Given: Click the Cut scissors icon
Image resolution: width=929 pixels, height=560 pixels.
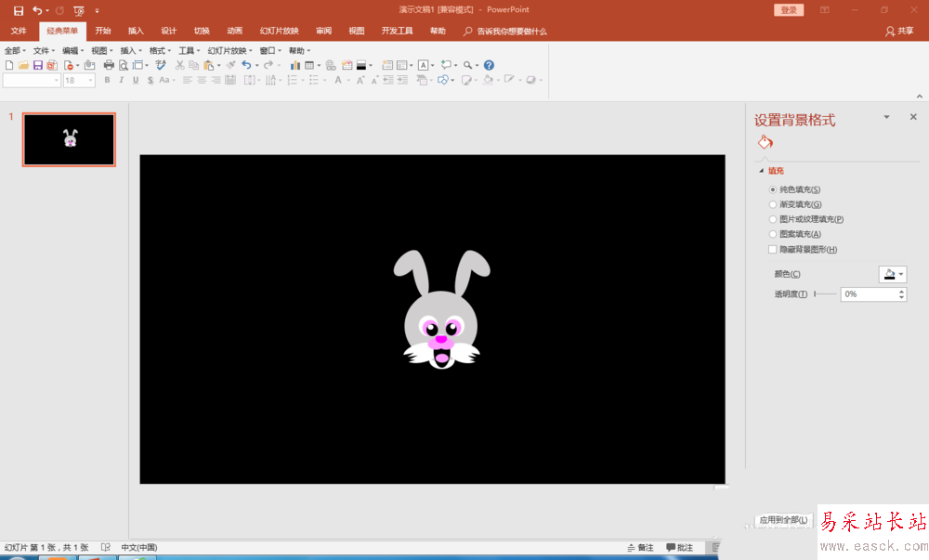Looking at the screenshot, I should click(x=179, y=66).
